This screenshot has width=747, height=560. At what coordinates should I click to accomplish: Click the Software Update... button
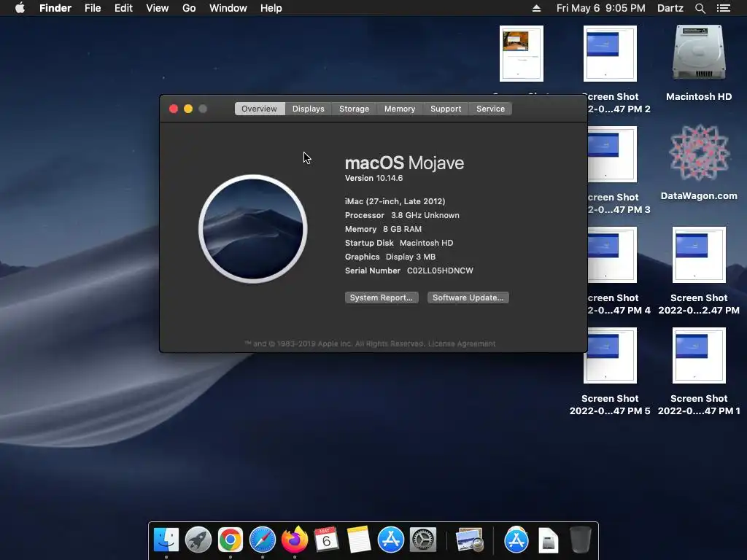[468, 297]
